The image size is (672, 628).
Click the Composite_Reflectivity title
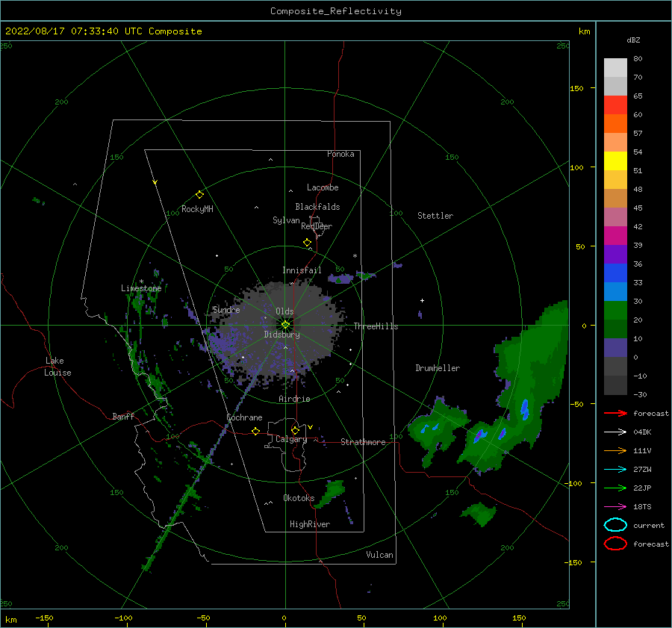click(x=336, y=11)
